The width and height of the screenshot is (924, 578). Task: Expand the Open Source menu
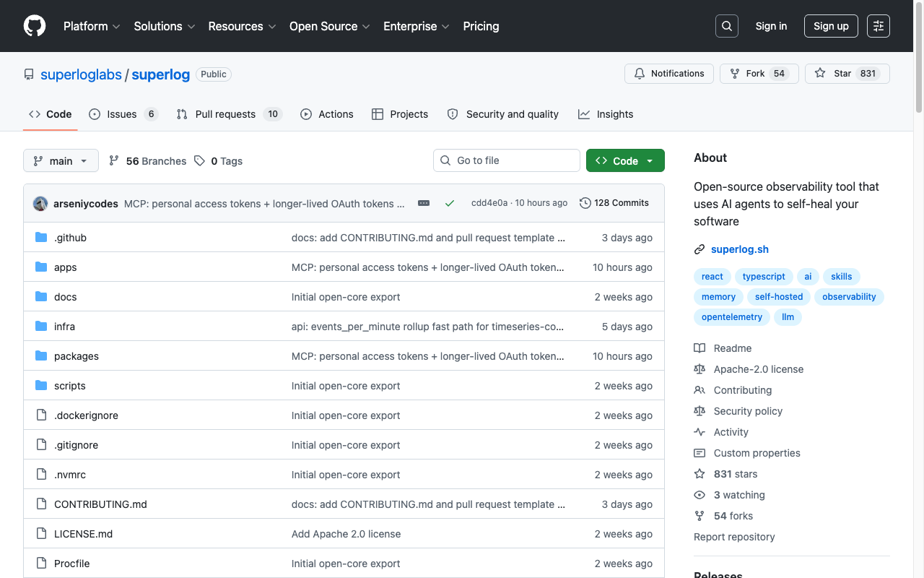[330, 26]
